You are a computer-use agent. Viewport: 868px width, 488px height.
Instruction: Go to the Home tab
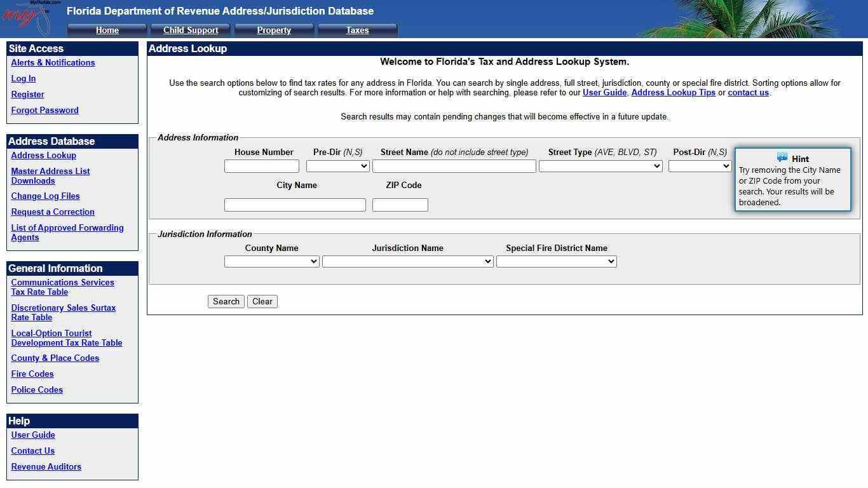[x=107, y=30]
